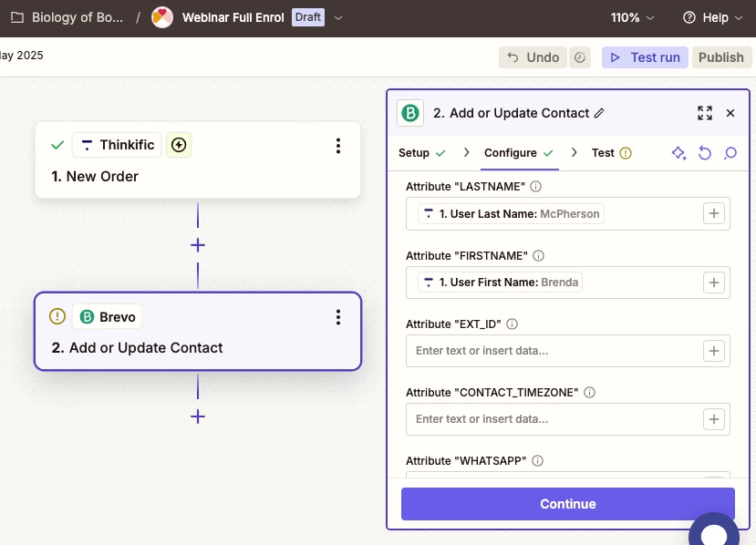This screenshot has height=545, width=756.
Task: Switch to the Test tab
Action: [611, 153]
